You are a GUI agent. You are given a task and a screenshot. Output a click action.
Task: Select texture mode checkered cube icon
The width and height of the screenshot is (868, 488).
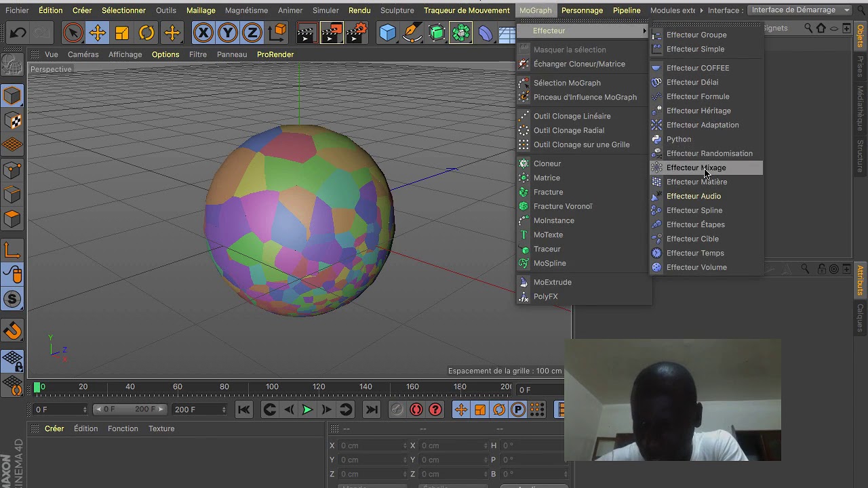point(12,121)
